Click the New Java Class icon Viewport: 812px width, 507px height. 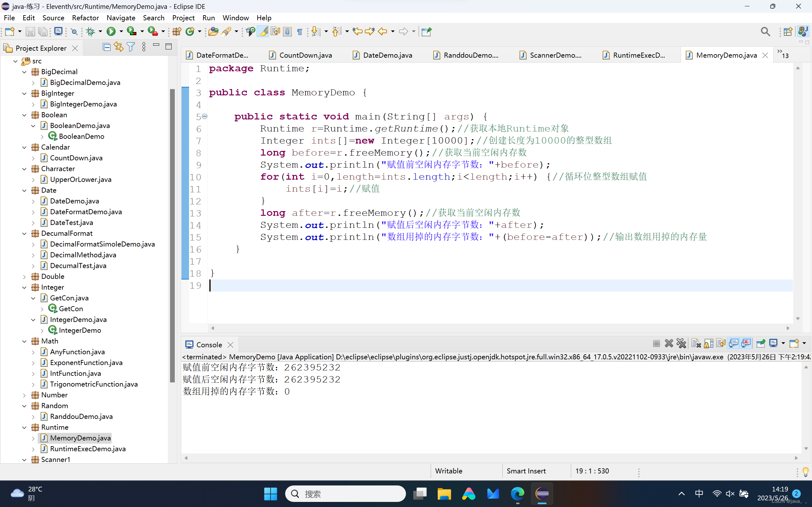[190, 31]
